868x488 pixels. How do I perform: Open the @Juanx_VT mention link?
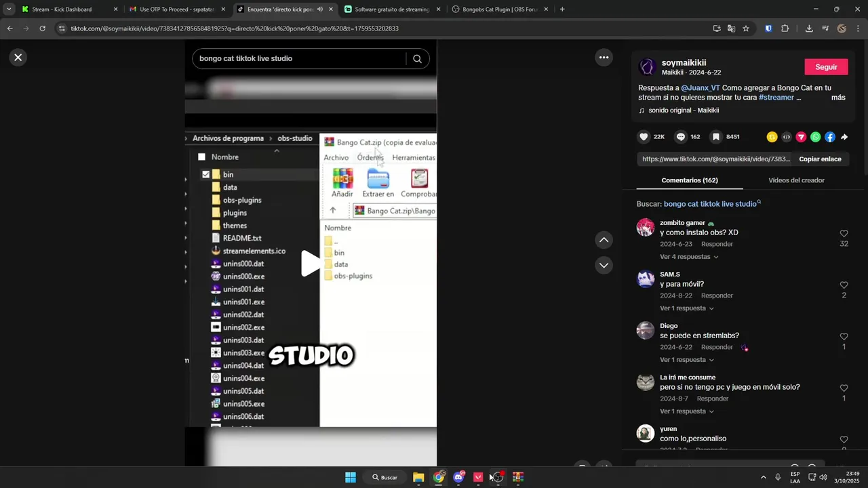pos(701,88)
